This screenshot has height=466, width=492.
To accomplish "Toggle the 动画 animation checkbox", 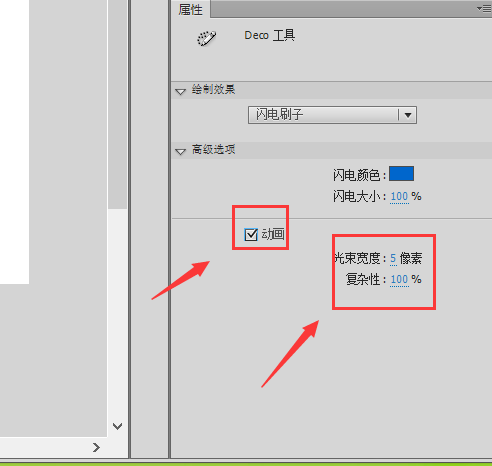I will (251, 235).
